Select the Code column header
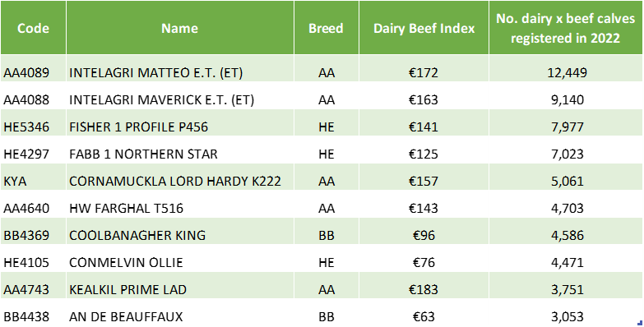This screenshot has width=644, height=327. (x=33, y=28)
